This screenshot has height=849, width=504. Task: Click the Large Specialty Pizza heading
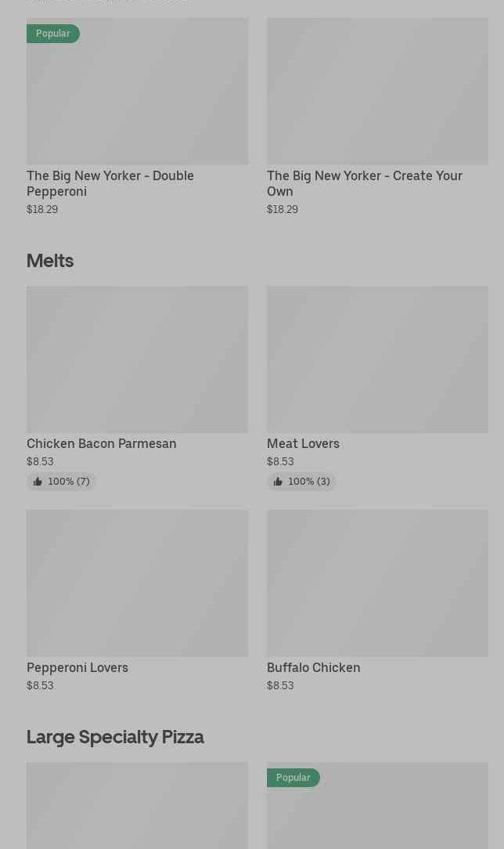(115, 736)
